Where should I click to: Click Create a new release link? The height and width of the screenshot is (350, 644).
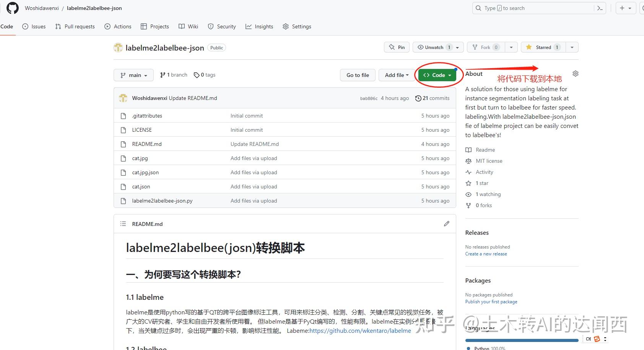(486, 254)
